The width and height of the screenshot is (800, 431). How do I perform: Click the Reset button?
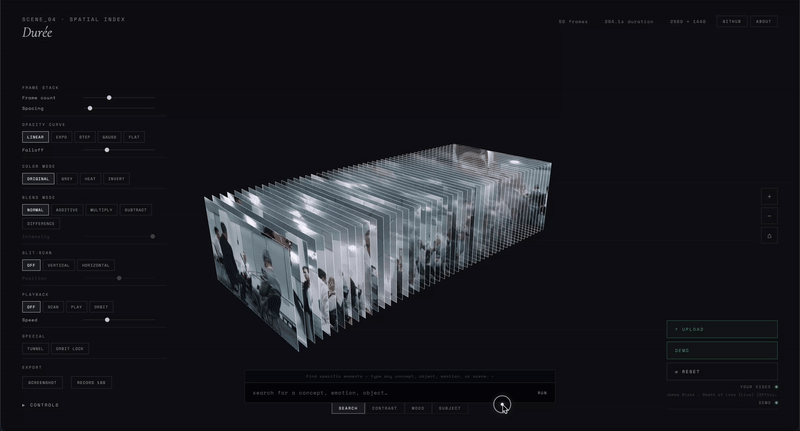[722, 372]
